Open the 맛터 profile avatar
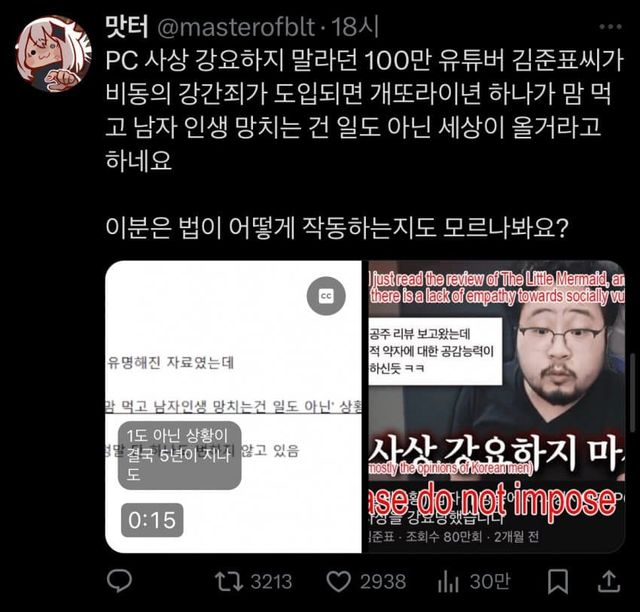The width and height of the screenshot is (640, 612). tap(53, 53)
